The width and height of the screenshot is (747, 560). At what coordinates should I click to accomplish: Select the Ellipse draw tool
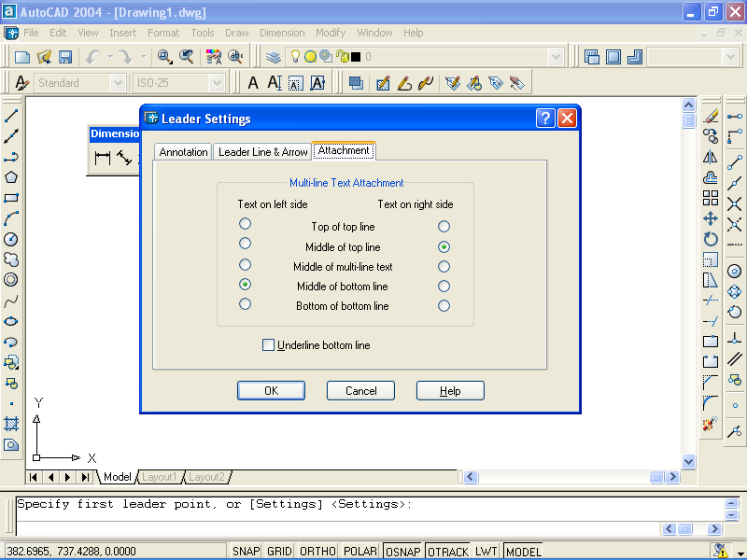point(11,321)
